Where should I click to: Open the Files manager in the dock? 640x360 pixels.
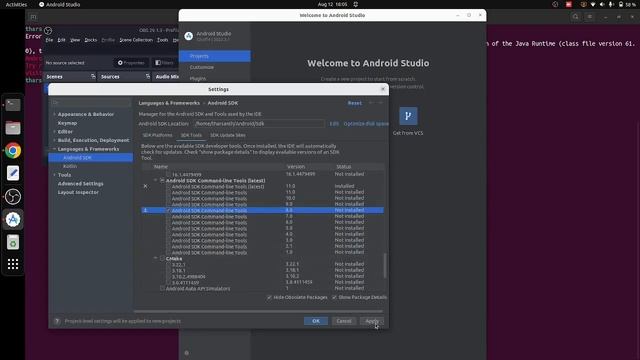pos(13,128)
